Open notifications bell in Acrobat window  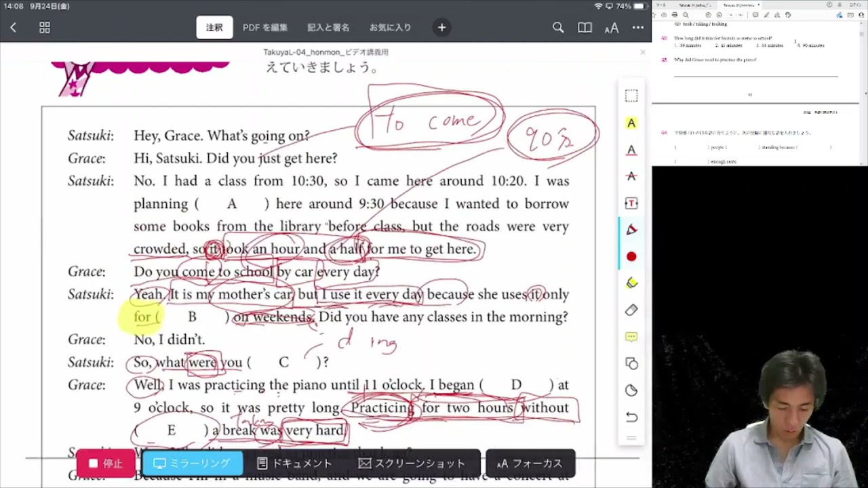click(840, 5)
